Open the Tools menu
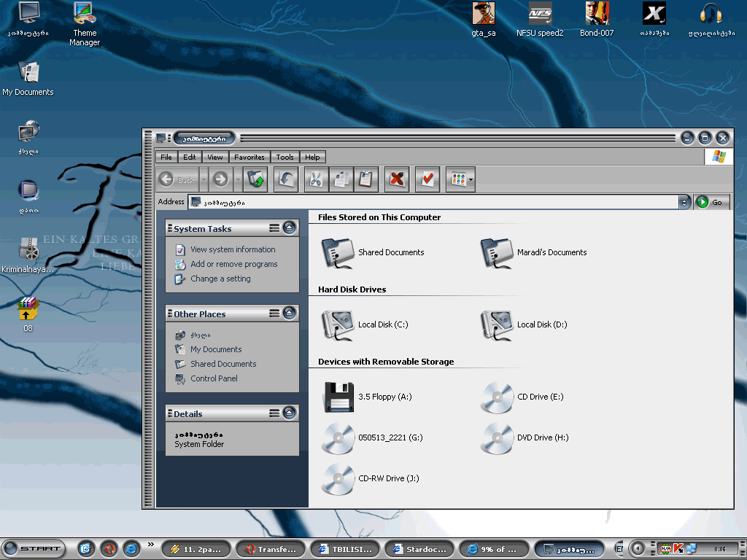The width and height of the screenshot is (747, 560). 285,157
